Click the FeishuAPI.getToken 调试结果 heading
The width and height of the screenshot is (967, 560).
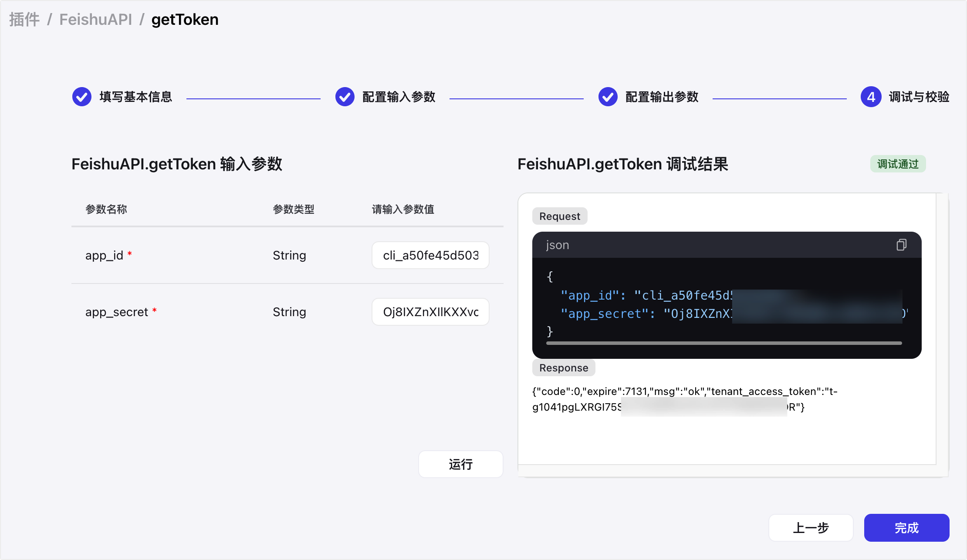click(x=623, y=164)
